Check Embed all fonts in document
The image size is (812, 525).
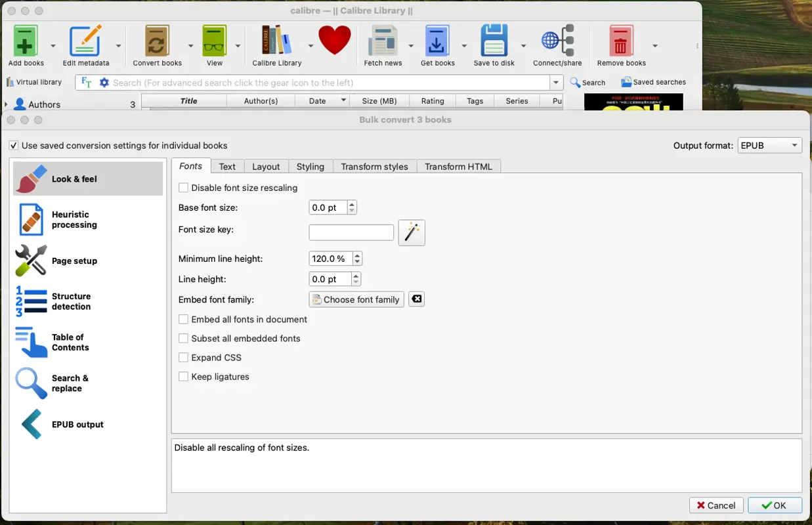click(183, 319)
